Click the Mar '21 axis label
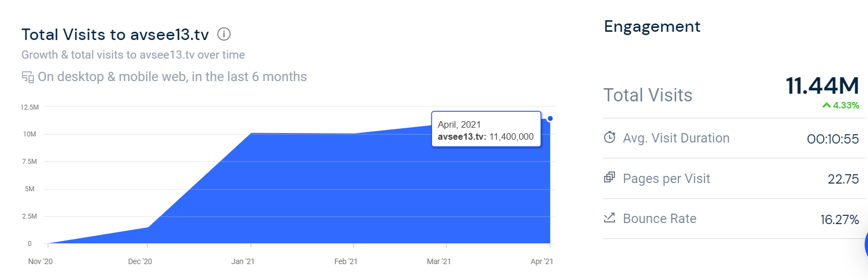Viewport: 868px width, 280px height. pyautogui.click(x=439, y=261)
